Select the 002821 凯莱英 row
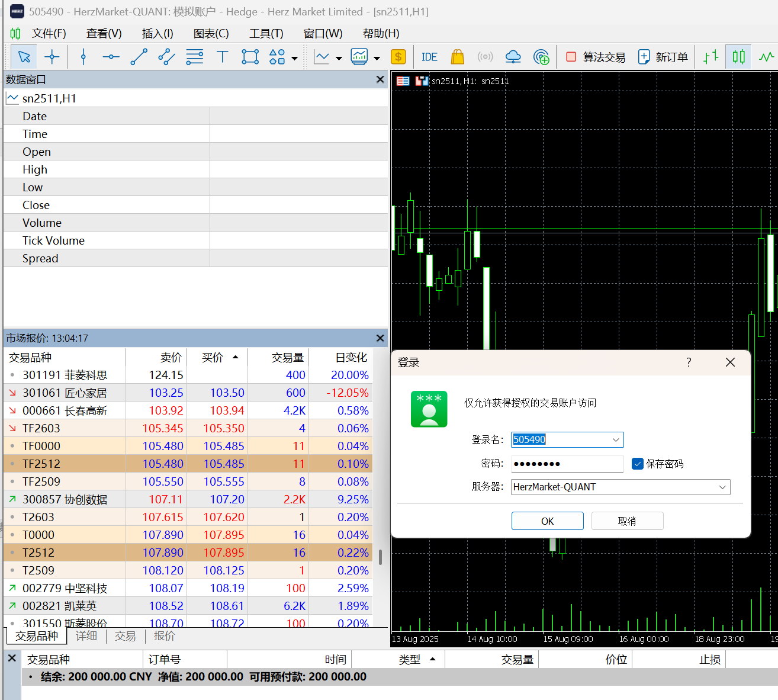The image size is (778, 700). tap(188, 606)
